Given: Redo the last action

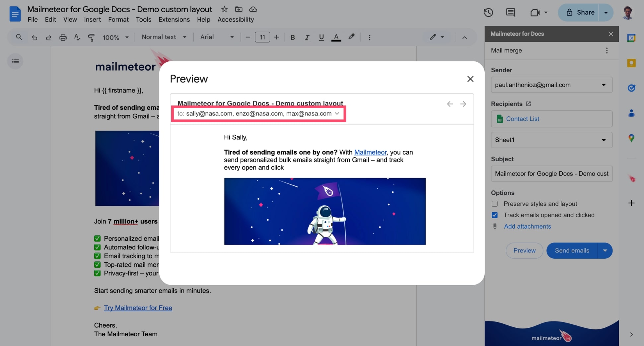Looking at the screenshot, I should tap(48, 37).
